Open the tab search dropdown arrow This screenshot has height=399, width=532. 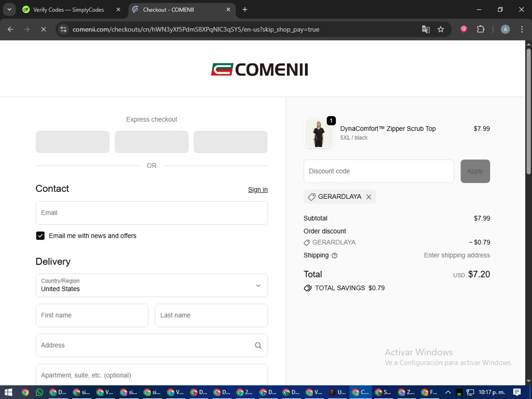click(9, 10)
